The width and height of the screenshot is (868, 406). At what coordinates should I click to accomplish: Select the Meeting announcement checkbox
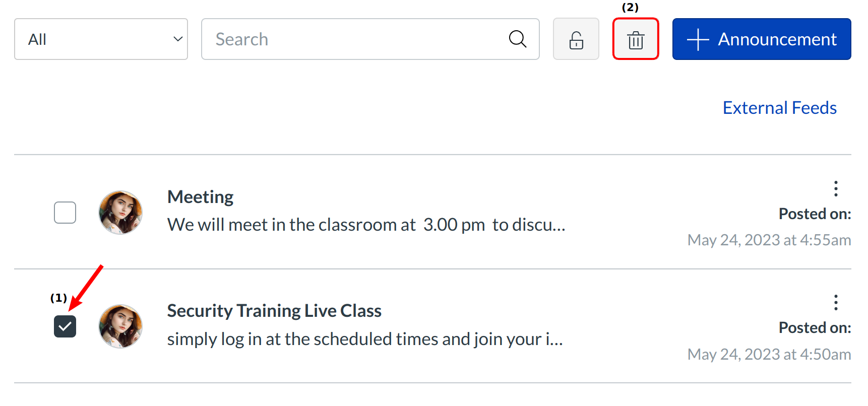click(65, 212)
